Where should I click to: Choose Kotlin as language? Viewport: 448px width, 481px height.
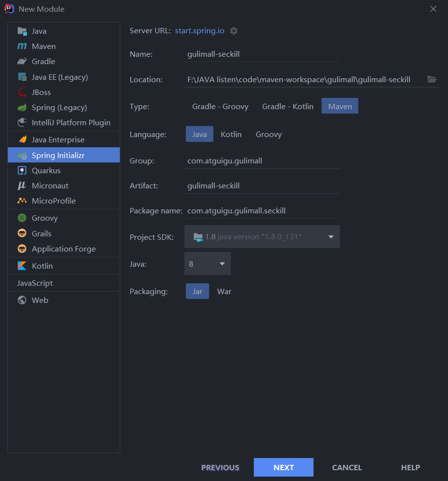pyautogui.click(x=231, y=135)
